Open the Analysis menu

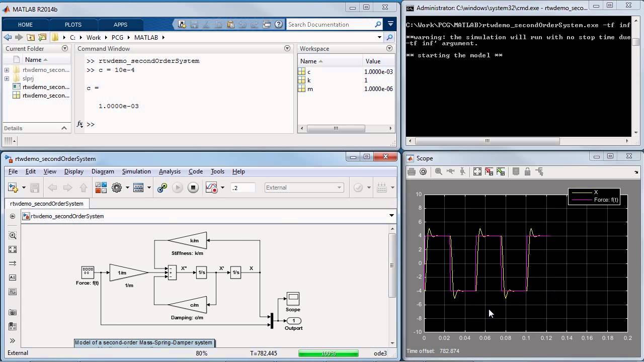click(x=170, y=171)
